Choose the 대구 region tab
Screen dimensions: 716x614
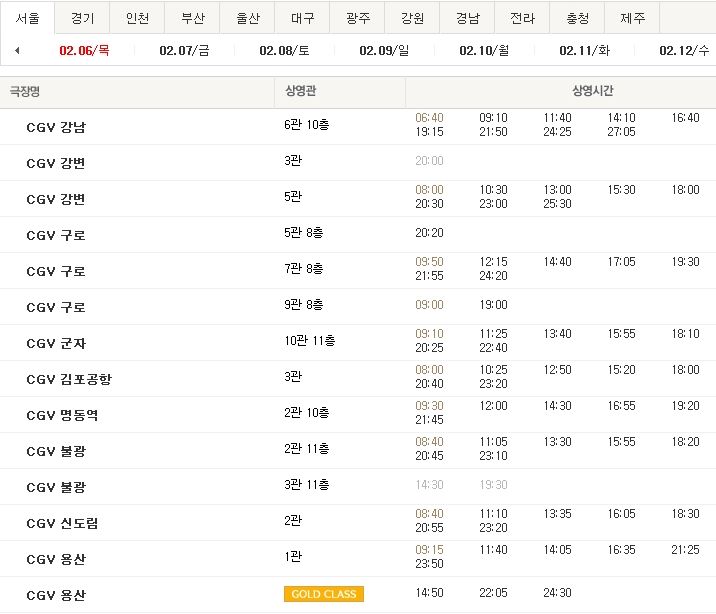302,18
